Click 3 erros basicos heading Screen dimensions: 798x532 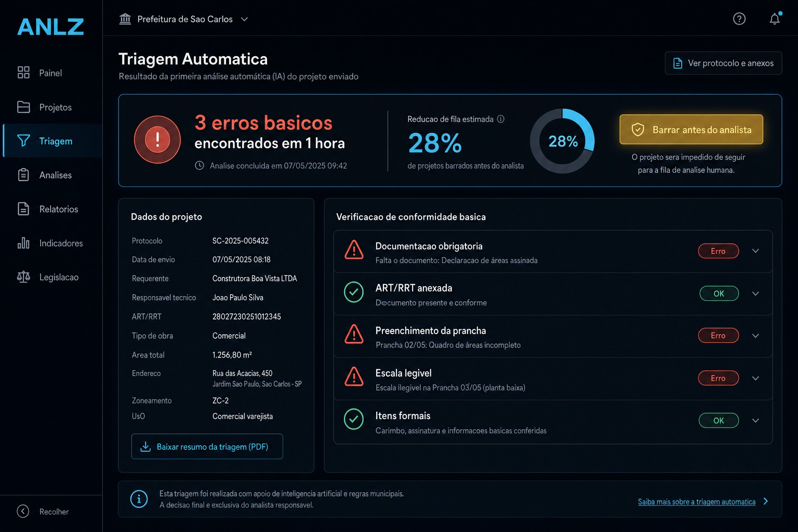point(263,123)
